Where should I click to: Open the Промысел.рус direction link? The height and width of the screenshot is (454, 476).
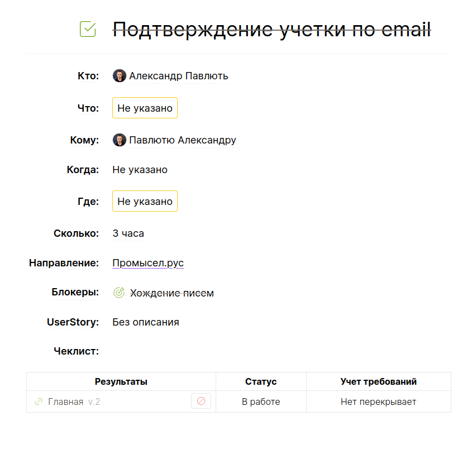point(148,263)
